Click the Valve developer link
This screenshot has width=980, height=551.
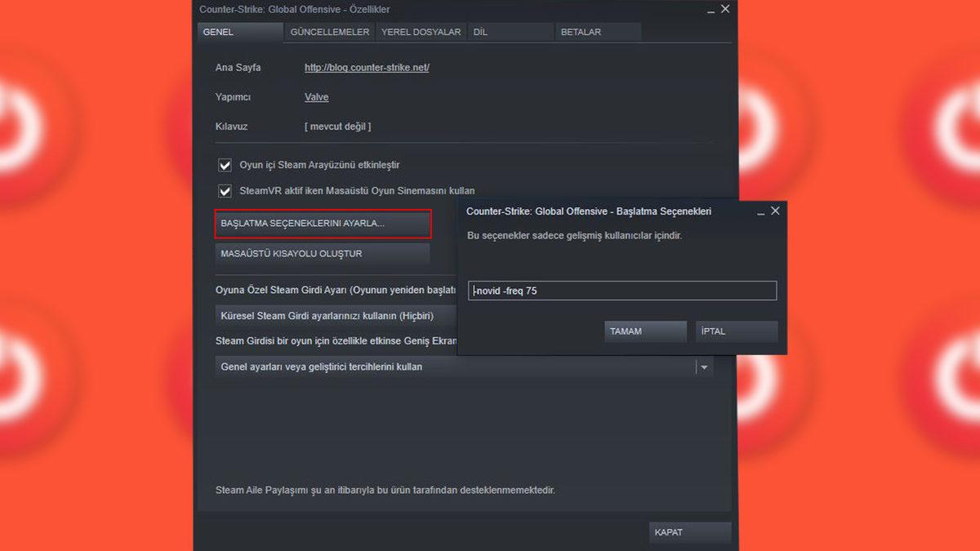coord(316,97)
